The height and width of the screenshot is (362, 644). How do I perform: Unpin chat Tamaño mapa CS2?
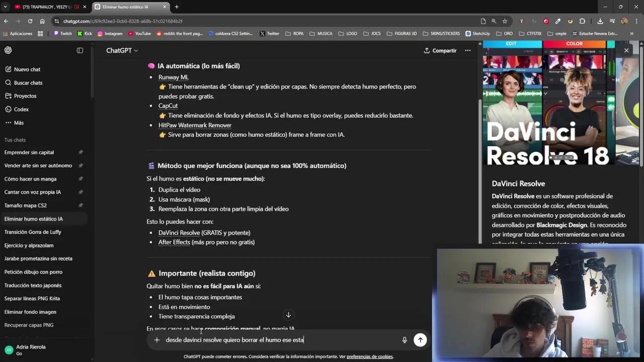click(x=80, y=205)
